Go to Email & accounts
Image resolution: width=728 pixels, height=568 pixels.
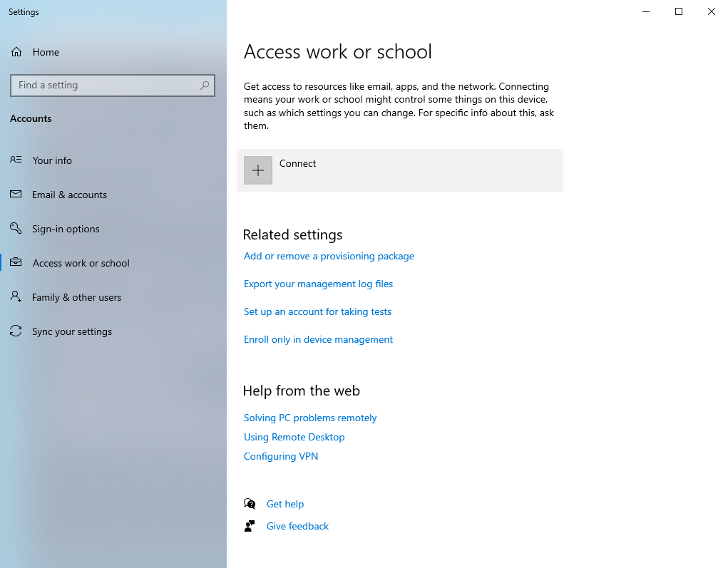click(x=69, y=195)
